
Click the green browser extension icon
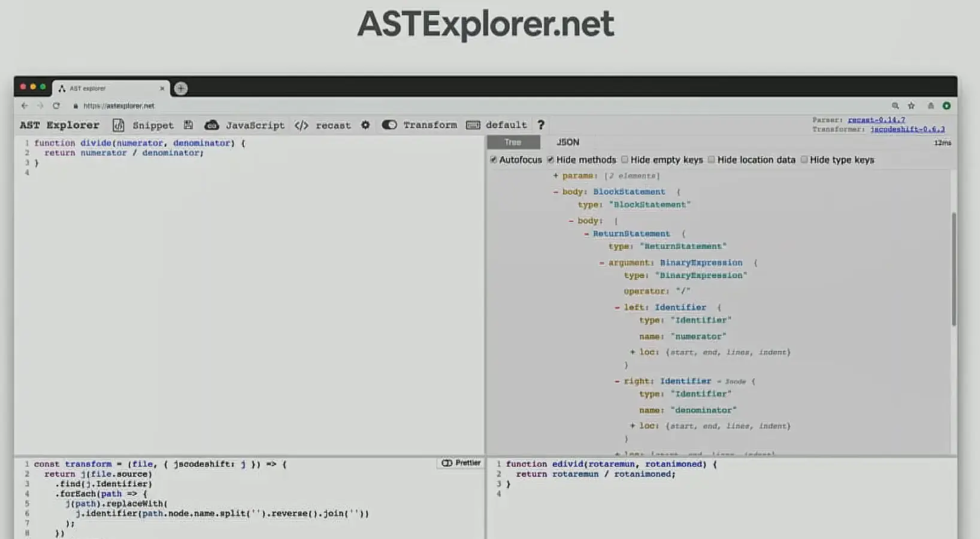[x=946, y=106]
